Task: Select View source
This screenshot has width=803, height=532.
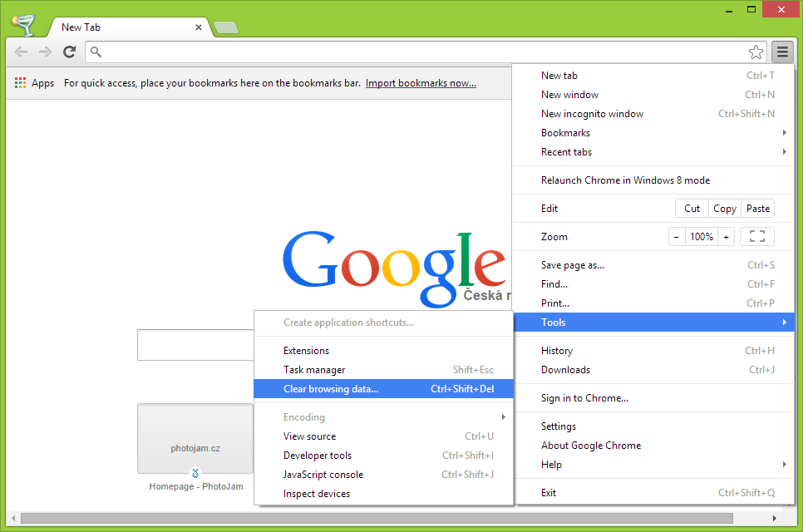Action: [x=383, y=436]
